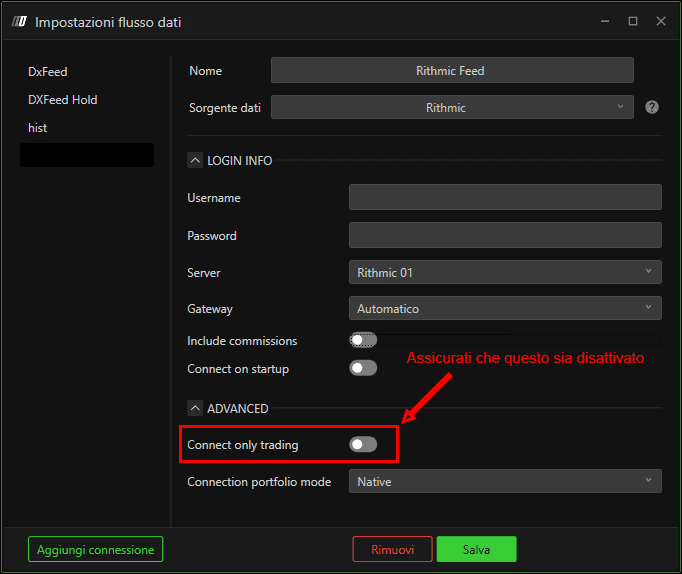Open the Gateway Automatico dropdown

click(x=505, y=308)
